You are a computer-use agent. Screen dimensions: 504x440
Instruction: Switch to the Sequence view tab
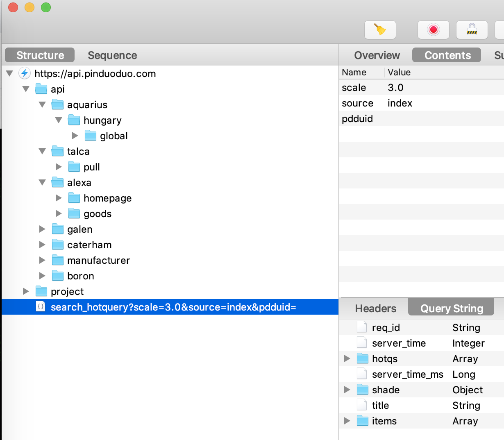click(x=112, y=55)
